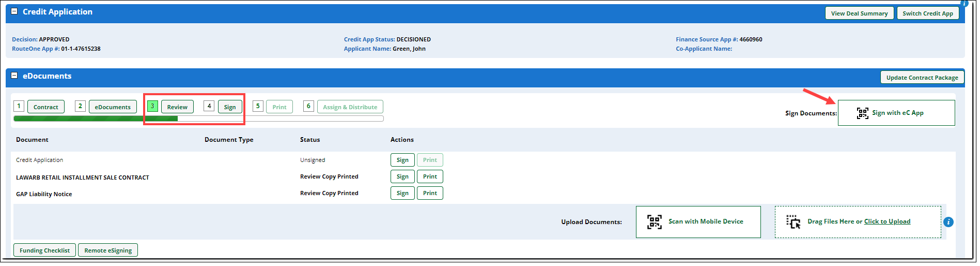Sign the GAP Liability Notice
The width and height of the screenshot is (980, 266).
402,193
